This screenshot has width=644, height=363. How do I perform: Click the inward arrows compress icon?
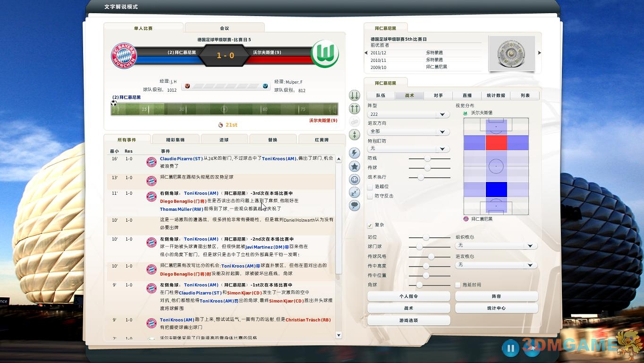(x=354, y=135)
